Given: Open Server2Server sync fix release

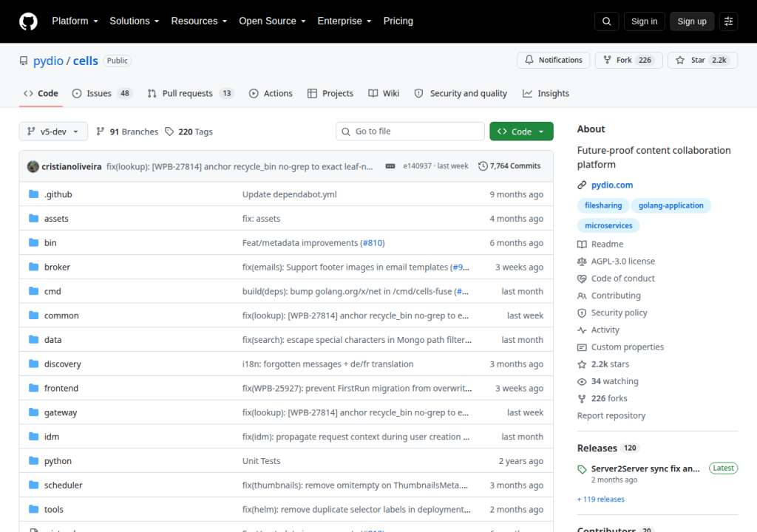Looking at the screenshot, I should 645,468.
